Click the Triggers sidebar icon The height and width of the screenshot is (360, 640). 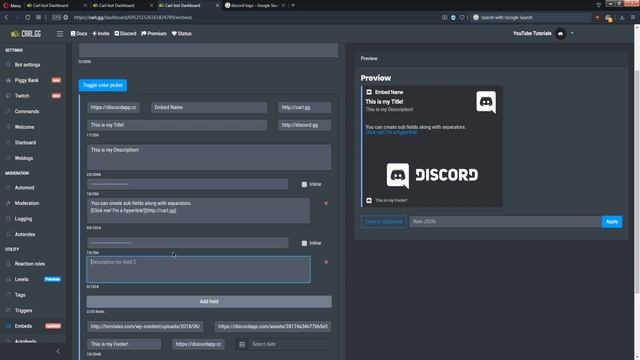point(8,311)
